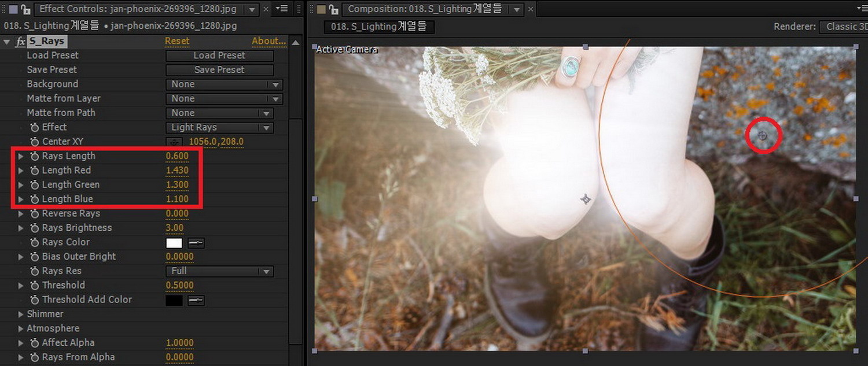This screenshot has width=868, height=366.
Task: Enable the Length Red stopwatch
Action: pos(34,171)
